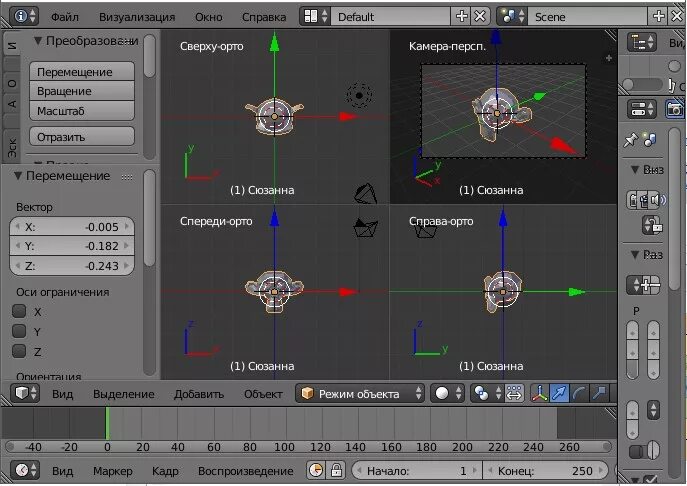Open the Маркер menu in timeline
Viewport: 687px width, 486px height.
[x=113, y=471]
